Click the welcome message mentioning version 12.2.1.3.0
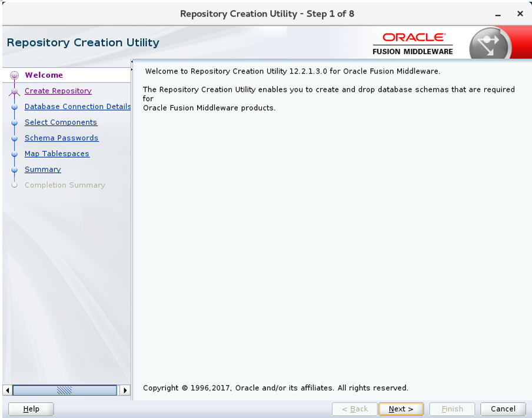532x418 pixels. [293, 71]
